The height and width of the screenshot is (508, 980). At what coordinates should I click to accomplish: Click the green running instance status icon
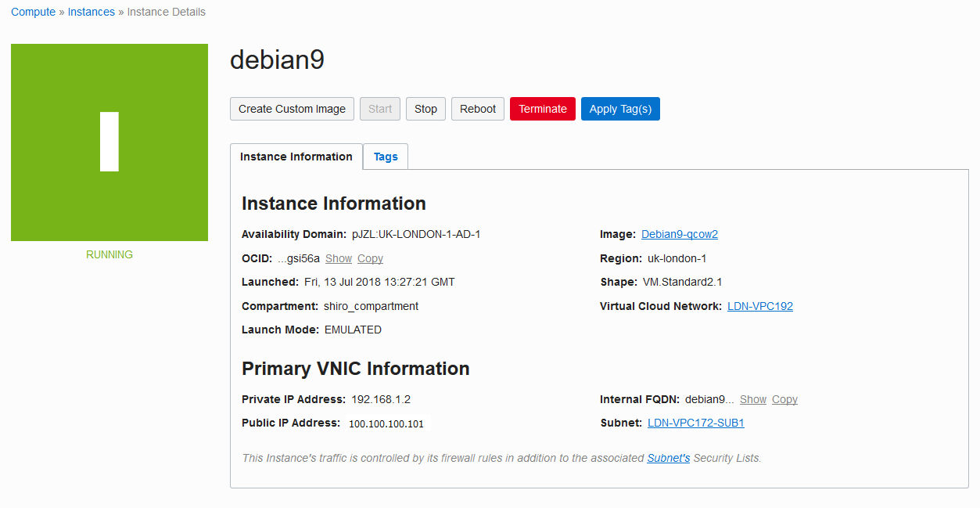pyautogui.click(x=109, y=142)
